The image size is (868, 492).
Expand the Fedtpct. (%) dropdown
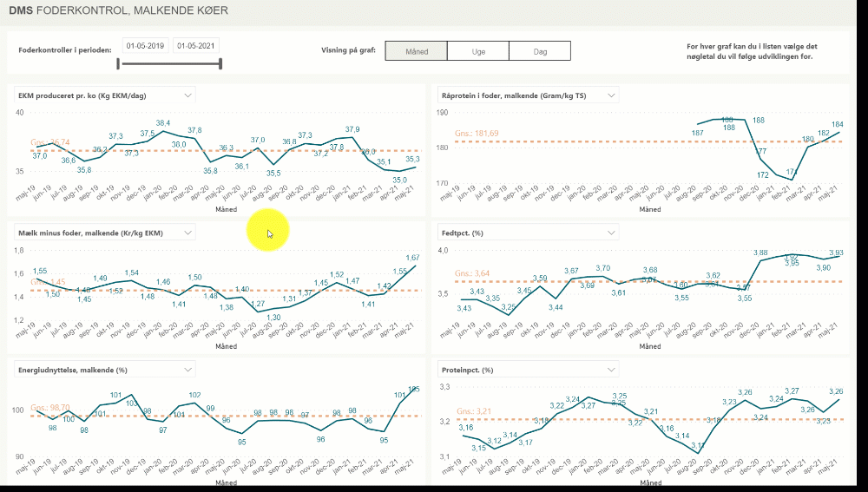pos(611,232)
